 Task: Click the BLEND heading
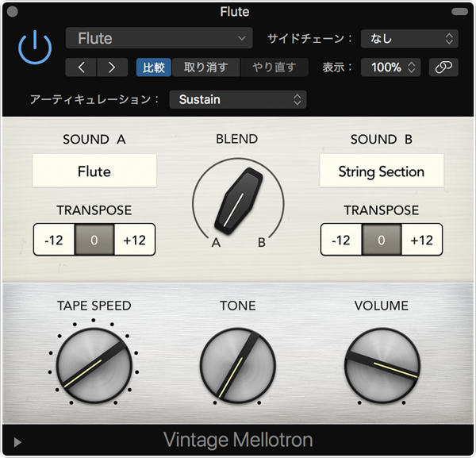click(x=237, y=139)
